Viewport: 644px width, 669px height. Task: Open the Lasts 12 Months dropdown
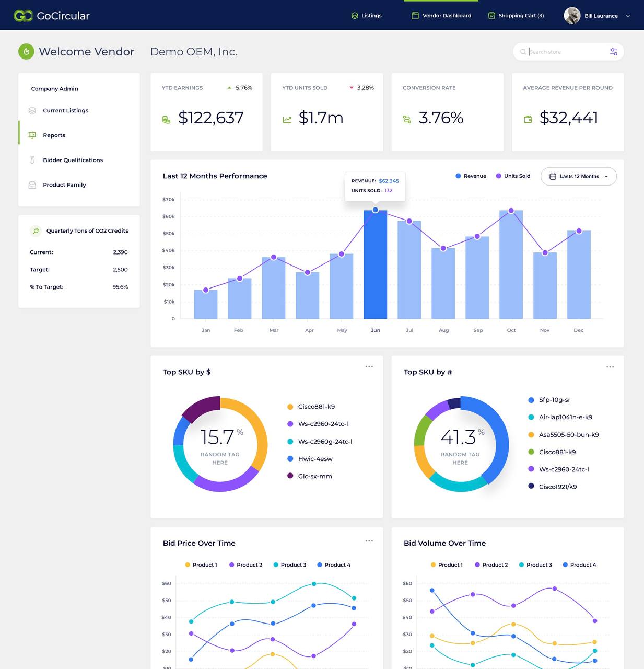click(x=579, y=176)
